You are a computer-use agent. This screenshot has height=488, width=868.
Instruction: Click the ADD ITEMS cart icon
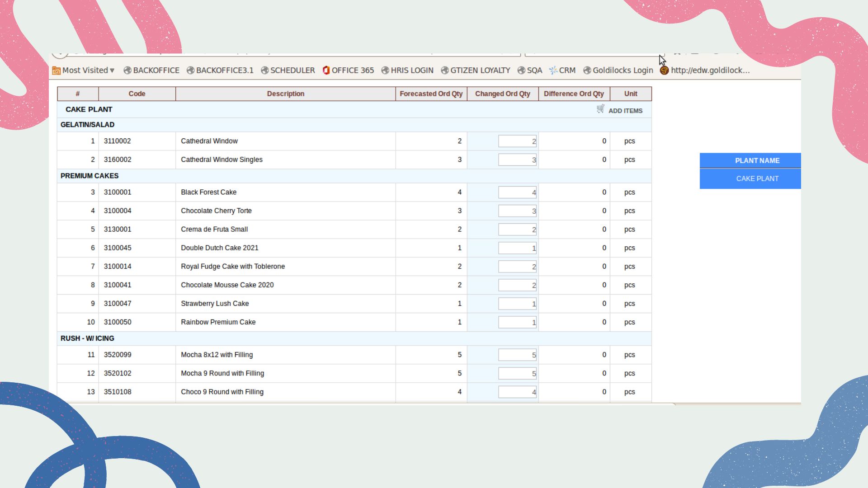point(600,109)
